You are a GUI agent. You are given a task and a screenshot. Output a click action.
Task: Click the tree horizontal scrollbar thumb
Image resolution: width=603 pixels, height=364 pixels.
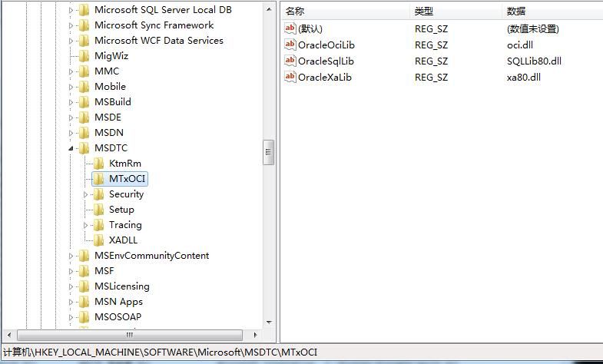(x=130, y=335)
